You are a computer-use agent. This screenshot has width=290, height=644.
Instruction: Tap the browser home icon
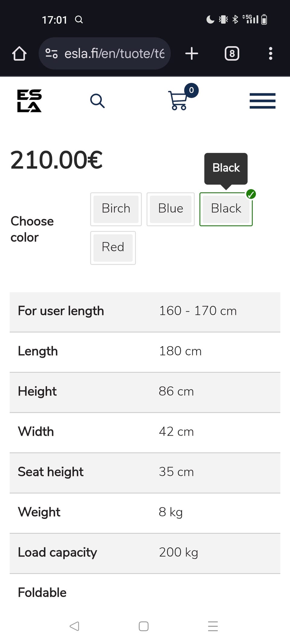(19, 54)
